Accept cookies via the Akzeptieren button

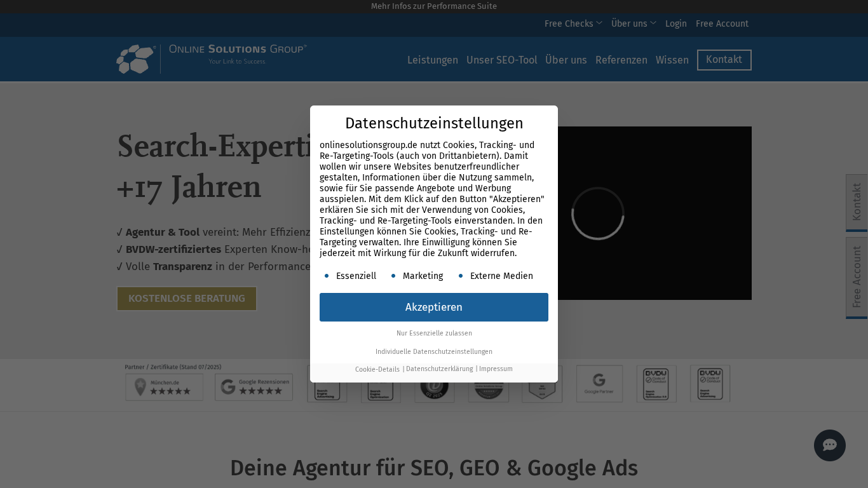tap(434, 307)
